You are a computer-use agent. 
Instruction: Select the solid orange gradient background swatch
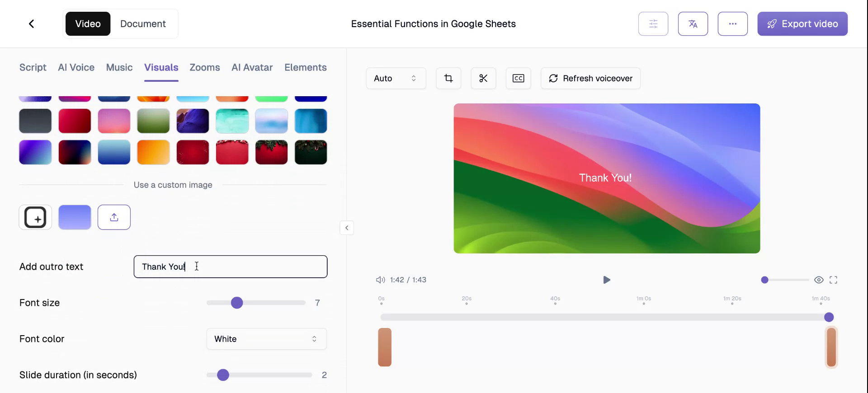153,152
